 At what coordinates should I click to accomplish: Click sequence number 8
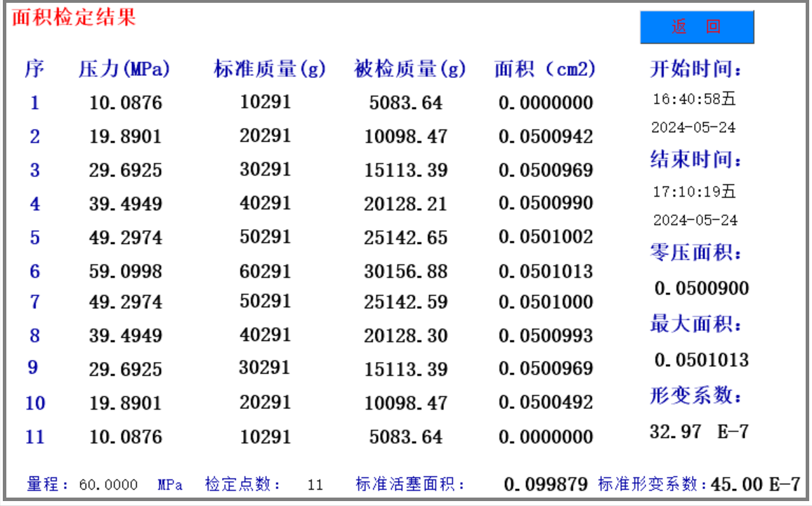coord(34,336)
